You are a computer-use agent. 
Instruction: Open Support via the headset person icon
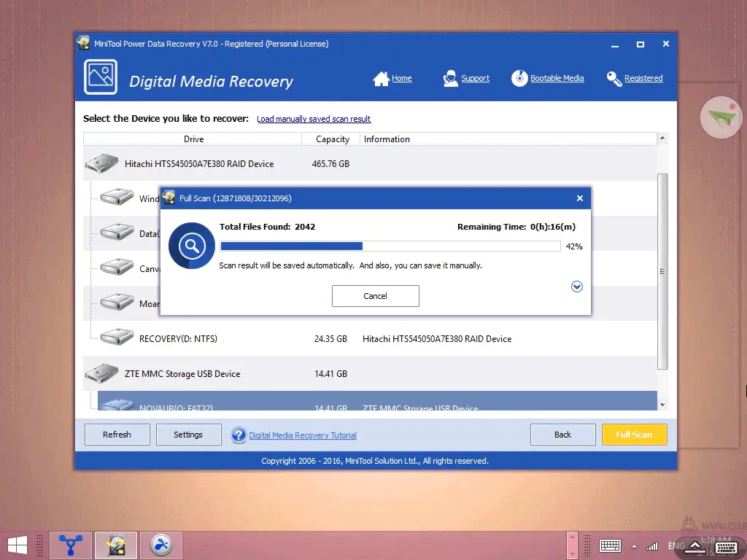click(x=450, y=79)
